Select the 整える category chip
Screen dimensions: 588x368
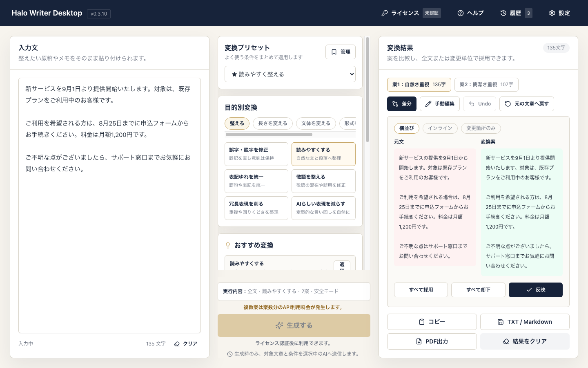click(237, 123)
